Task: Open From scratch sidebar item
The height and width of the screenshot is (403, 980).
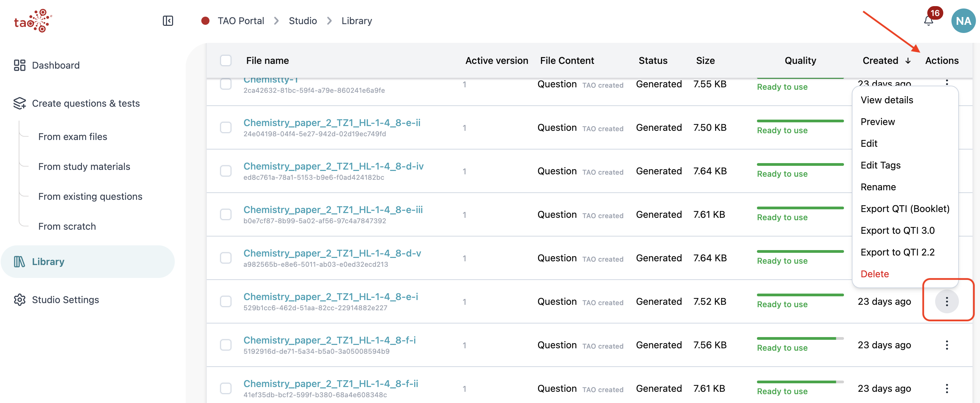Action: point(67,226)
